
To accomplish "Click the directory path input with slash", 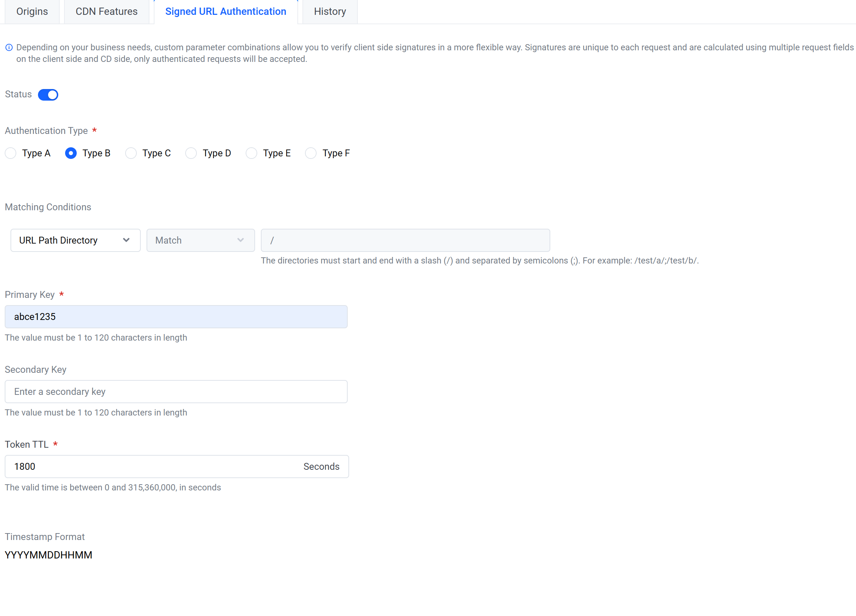I will [x=405, y=240].
